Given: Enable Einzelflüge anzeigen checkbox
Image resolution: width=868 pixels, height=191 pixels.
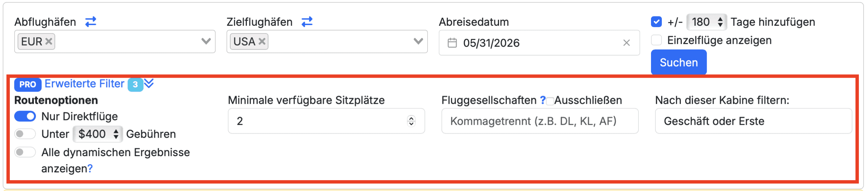Looking at the screenshot, I should tap(656, 40).
